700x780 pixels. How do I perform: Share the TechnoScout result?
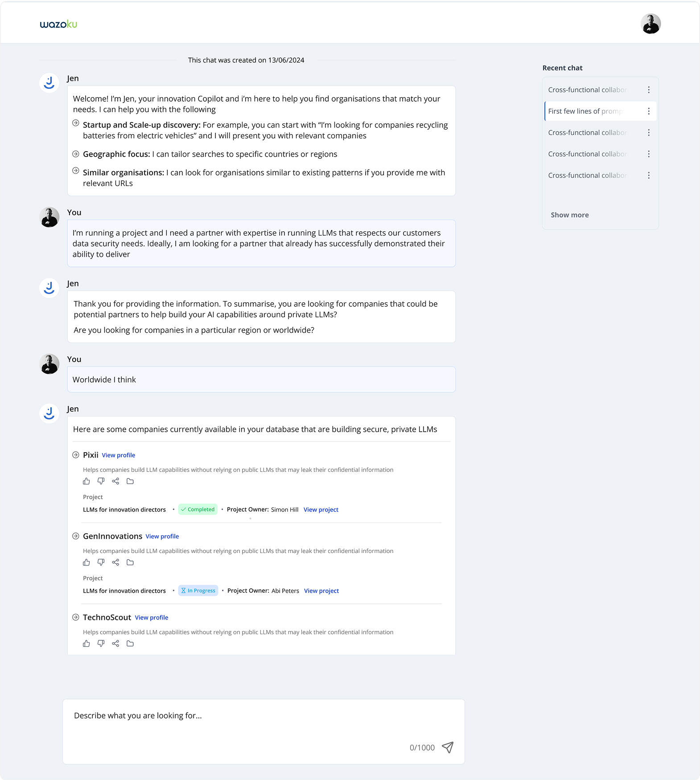pyautogui.click(x=115, y=644)
